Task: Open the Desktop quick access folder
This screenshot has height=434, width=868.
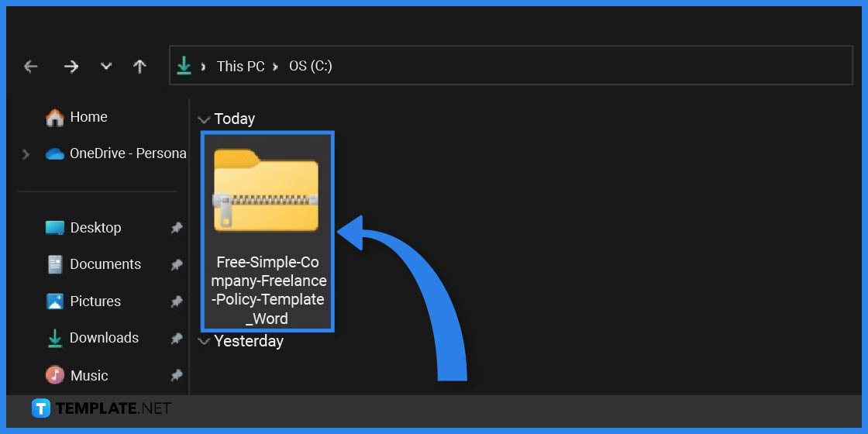Action: point(95,228)
